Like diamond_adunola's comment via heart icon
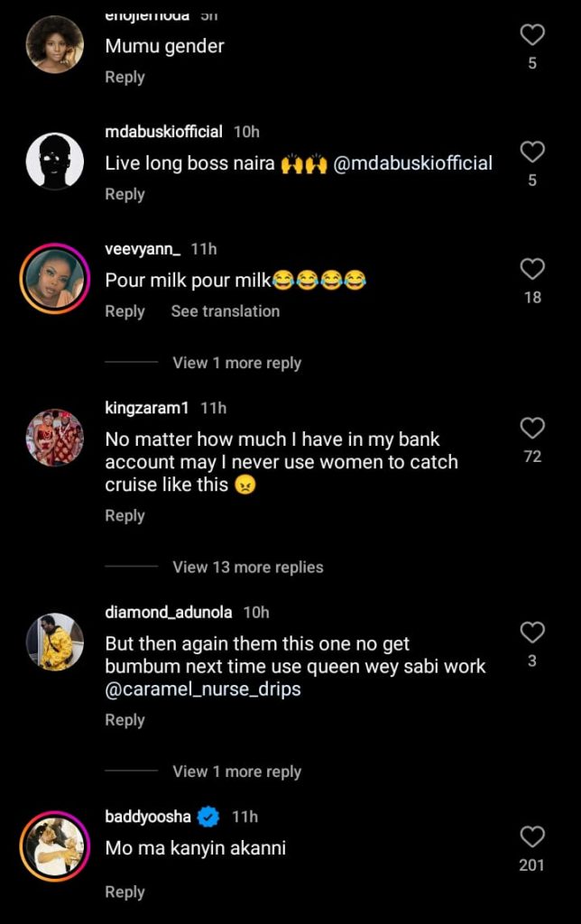 coord(531,633)
